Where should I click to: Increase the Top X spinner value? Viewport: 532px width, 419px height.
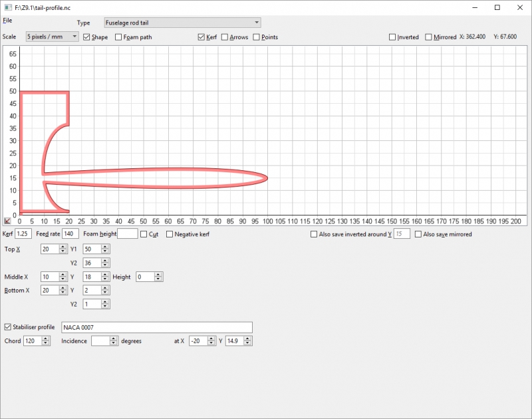(63, 246)
